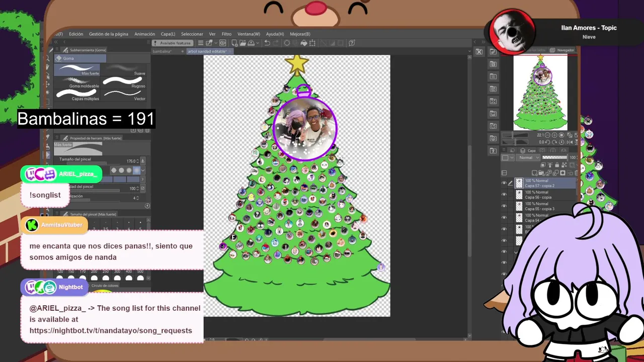
Task: Click the flip horizontal navigator icon
Action: (x=570, y=142)
